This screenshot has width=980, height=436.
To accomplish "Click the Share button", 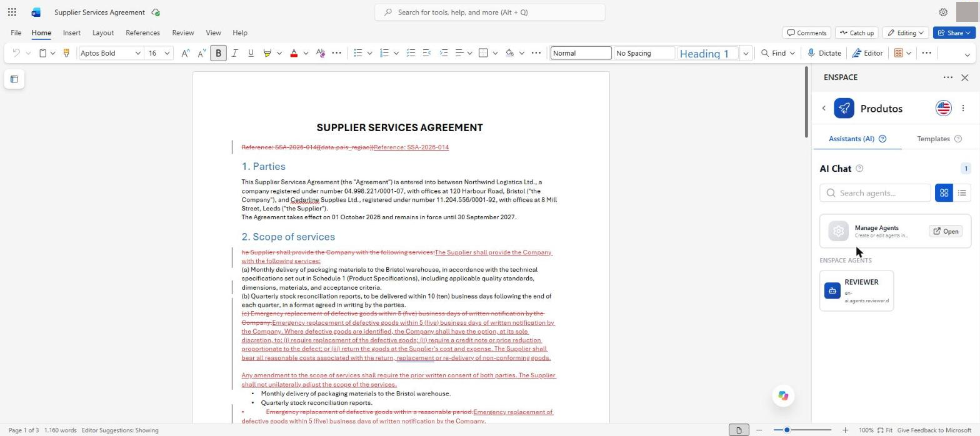I will click(x=954, y=32).
